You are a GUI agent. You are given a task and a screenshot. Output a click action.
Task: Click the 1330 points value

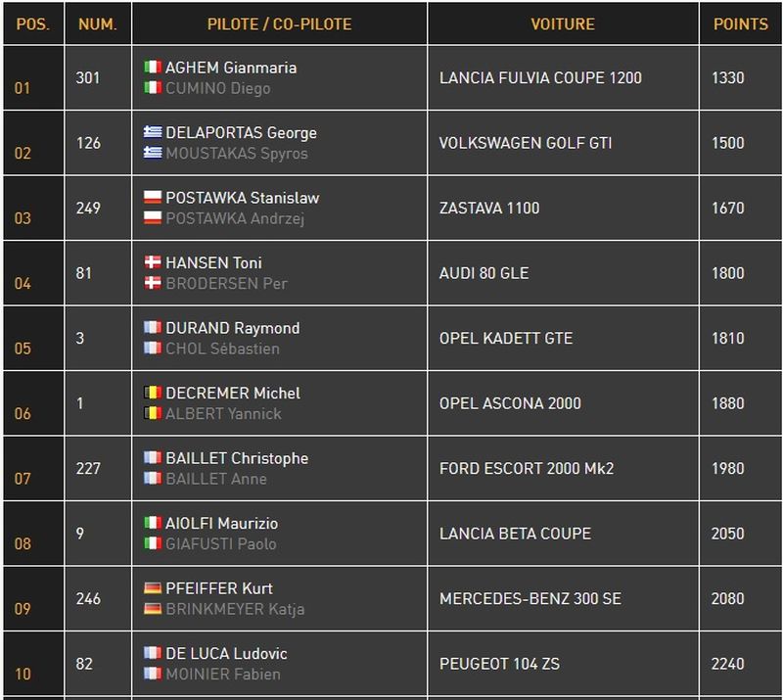pos(728,78)
